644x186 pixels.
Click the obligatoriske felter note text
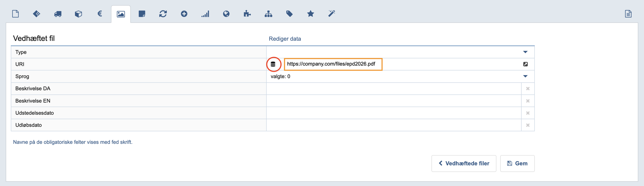click(x=73, y=142)
